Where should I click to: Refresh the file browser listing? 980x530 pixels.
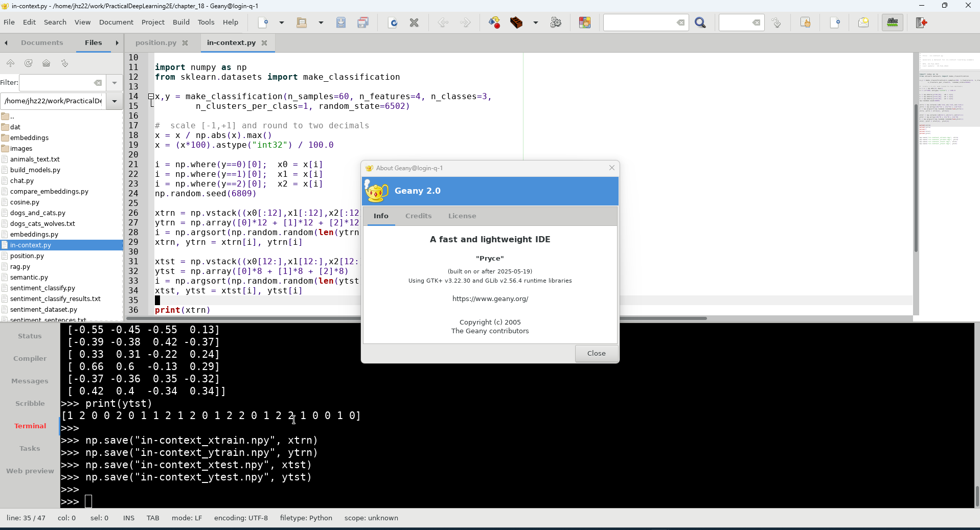tap(29, 63)
